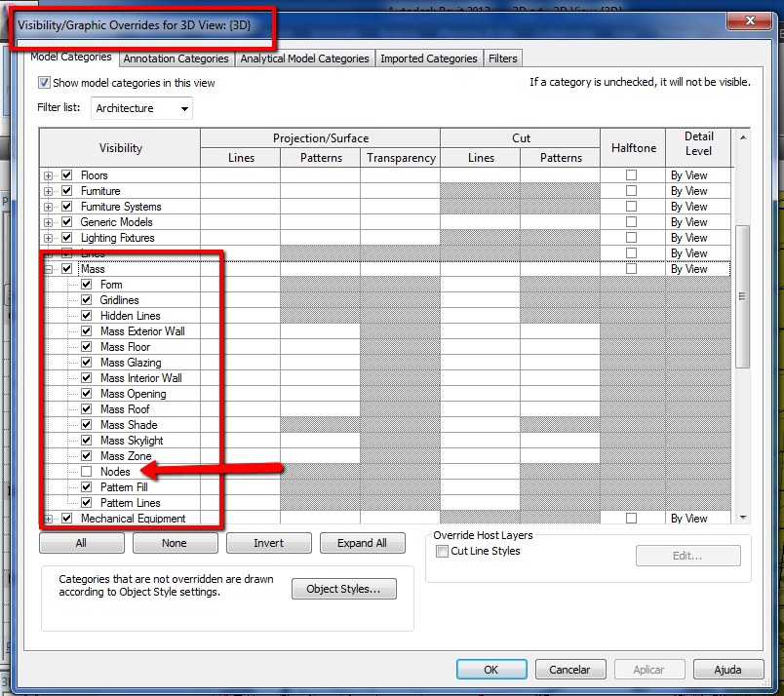Toggle Show model categories in this view
This screenshot has height=696, width=784.
click(44, 83)
